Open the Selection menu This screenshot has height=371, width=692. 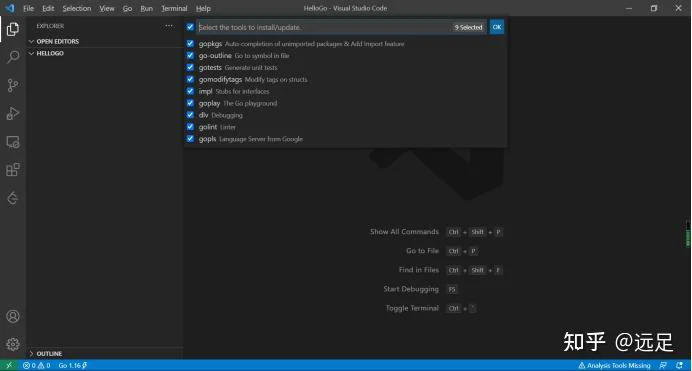click(x=77, y=8)
